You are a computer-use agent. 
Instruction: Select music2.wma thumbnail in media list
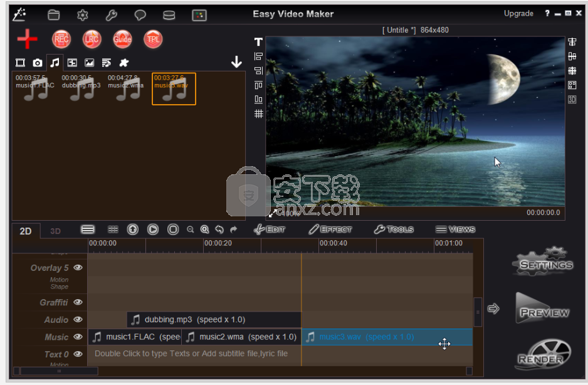[x=126, y=89]
